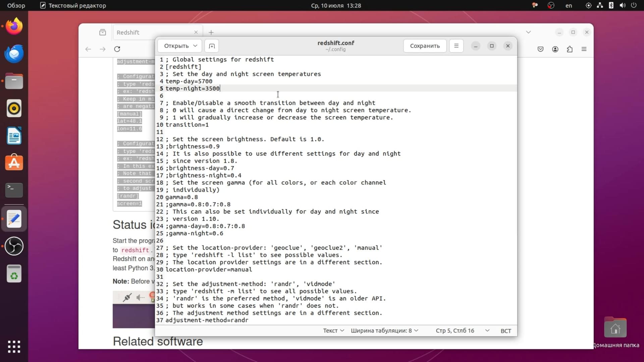Click line temp-day=5700 in the editor
This screenshot has width=644, height=362.
(189, 81)
